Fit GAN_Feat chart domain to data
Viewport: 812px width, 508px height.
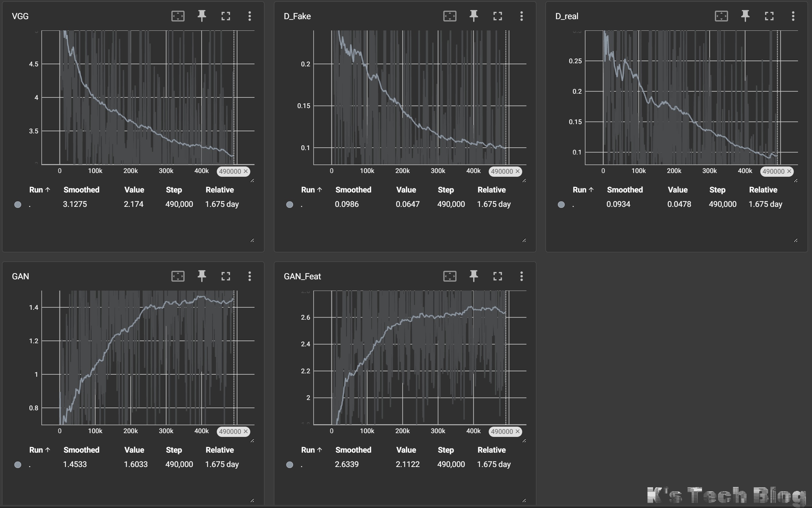click(450, 276)
